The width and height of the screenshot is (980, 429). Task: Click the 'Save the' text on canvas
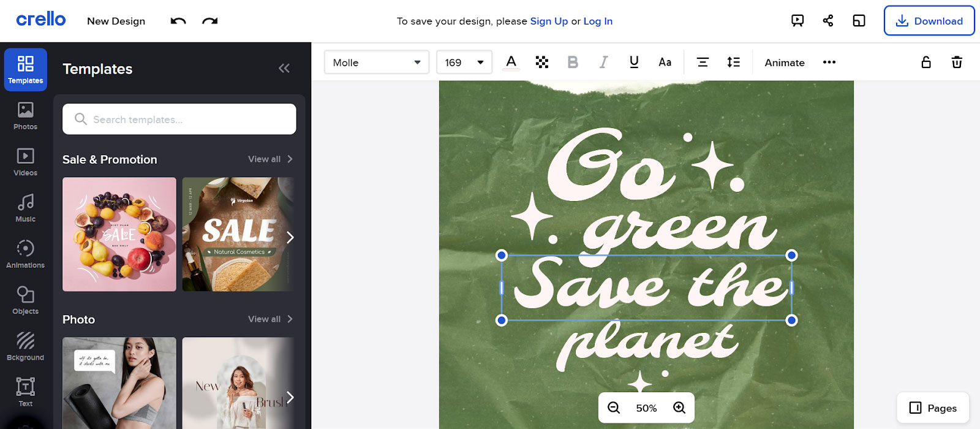646,287
